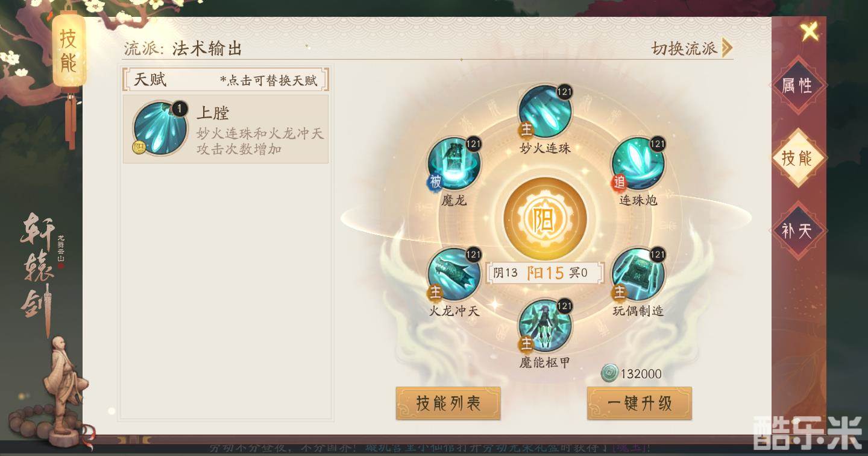The image size is (868, 456).
Task: Close the skill panel with X
Action: coord(810,31)
